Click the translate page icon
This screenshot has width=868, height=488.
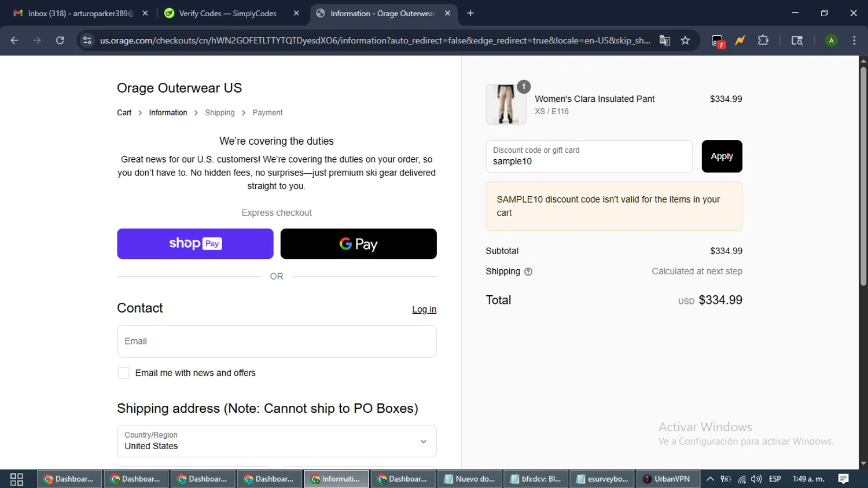[x=665, y=41]
